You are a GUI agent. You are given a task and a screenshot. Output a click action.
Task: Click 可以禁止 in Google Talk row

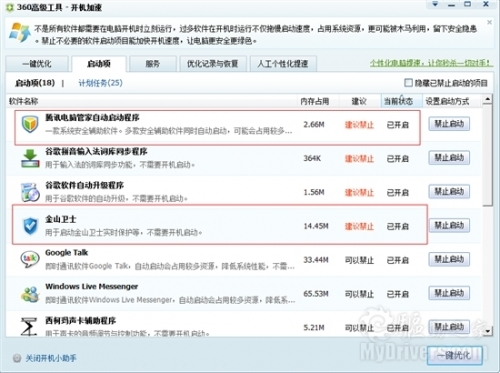[359, 260]
